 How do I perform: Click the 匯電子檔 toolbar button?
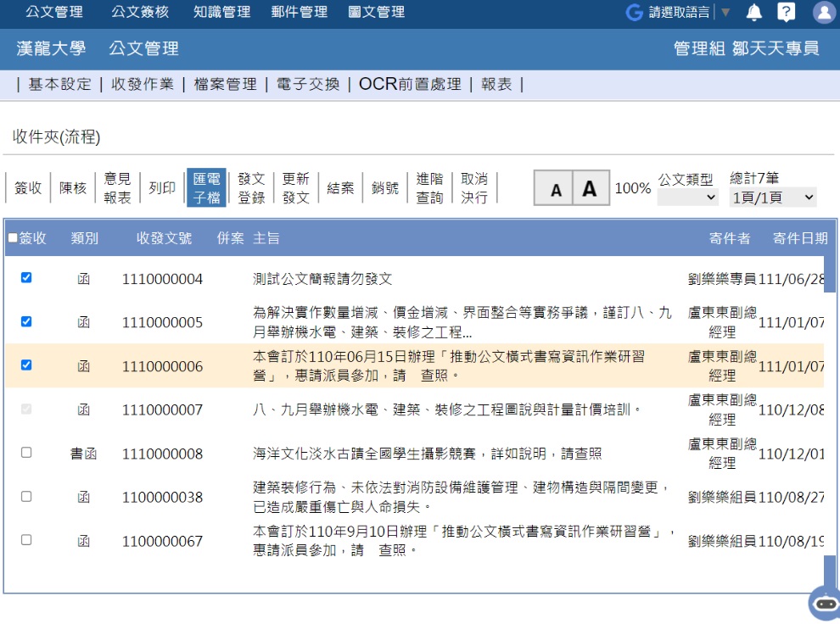click(x=206, y=188)
